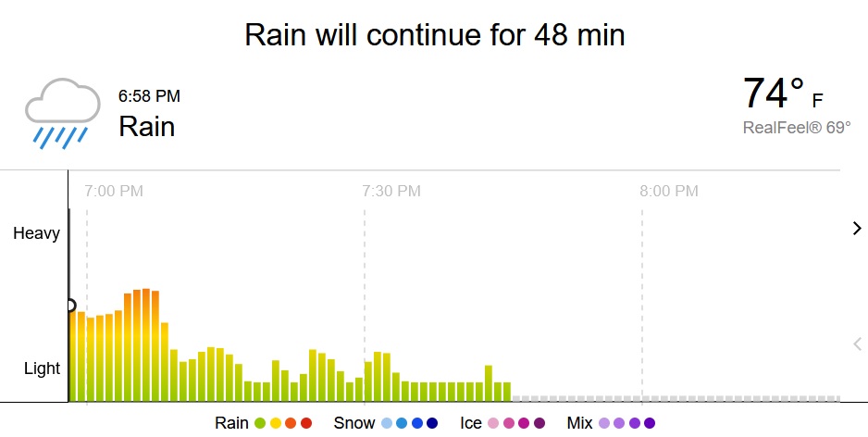Click the lightest lavender Mix legend dot

[x=604, y=423]
